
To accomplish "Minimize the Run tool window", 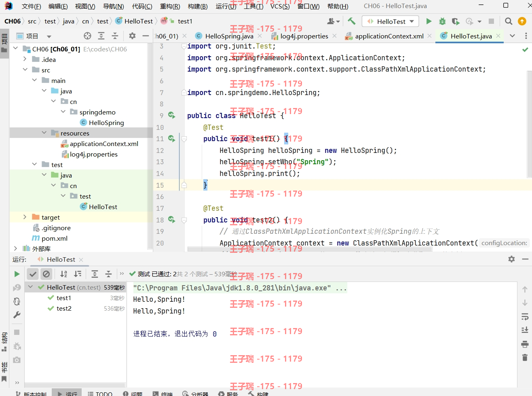I will click(x=525, y=259).
